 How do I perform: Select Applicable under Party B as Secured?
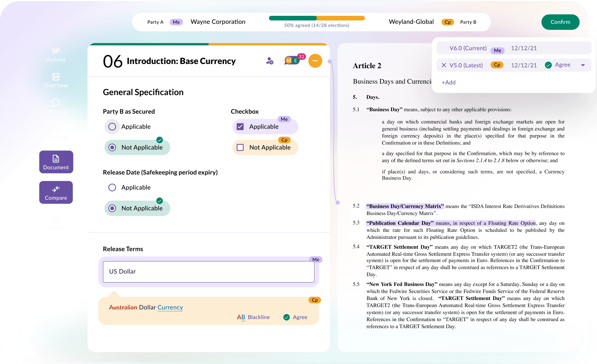[112, 127]
